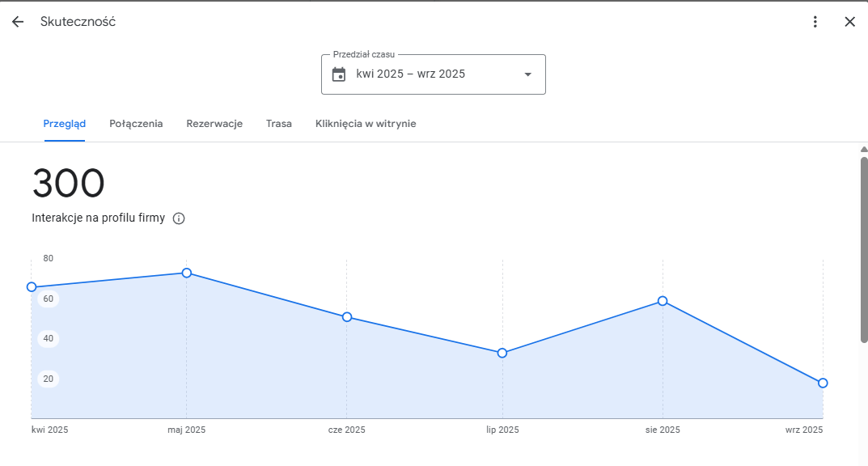Click the cze 2025 chart data point
Screen dimensions: 868x466
pyautogui.click(x=347, y=317)
